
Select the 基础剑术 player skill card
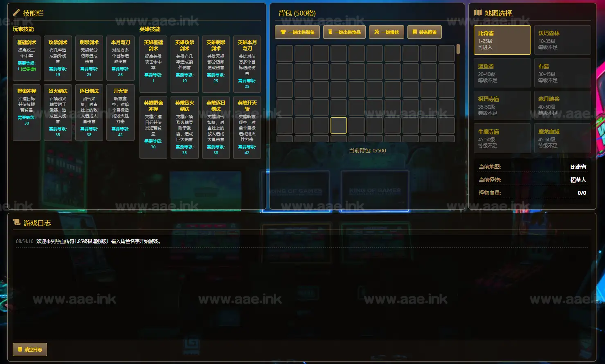pyautogui.click(x=27, y=55)
